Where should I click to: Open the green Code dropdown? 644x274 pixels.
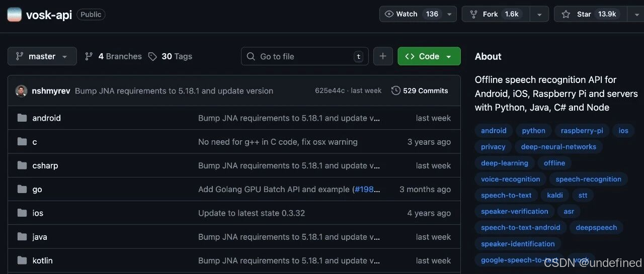[429, 56]
